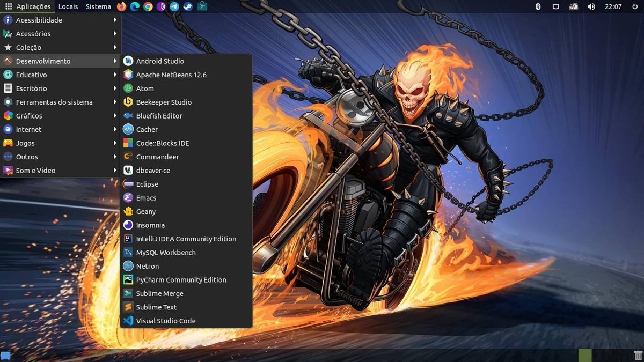Expand the Coleção submenu arrow
This screenshot has height=362, width=644.
[115, 48]
